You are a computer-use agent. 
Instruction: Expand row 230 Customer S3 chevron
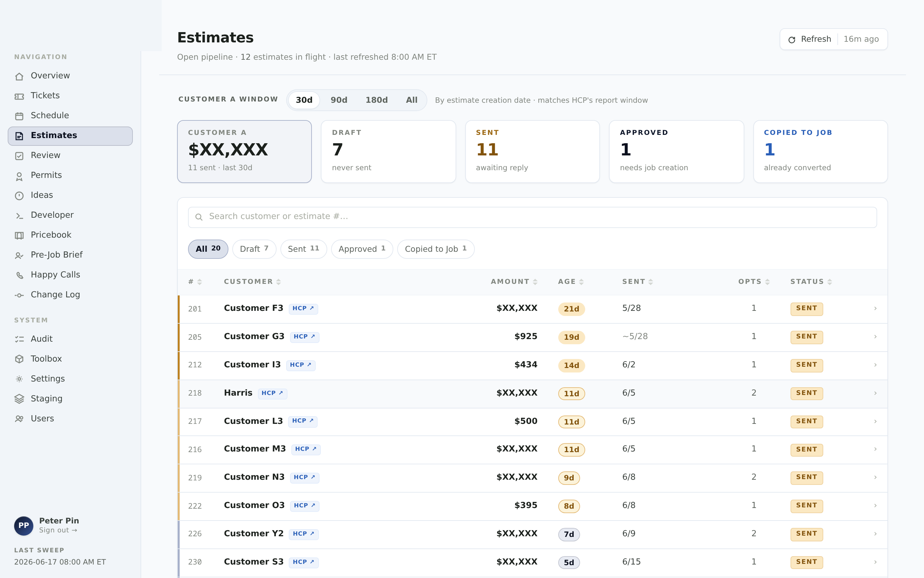(875, 562)
